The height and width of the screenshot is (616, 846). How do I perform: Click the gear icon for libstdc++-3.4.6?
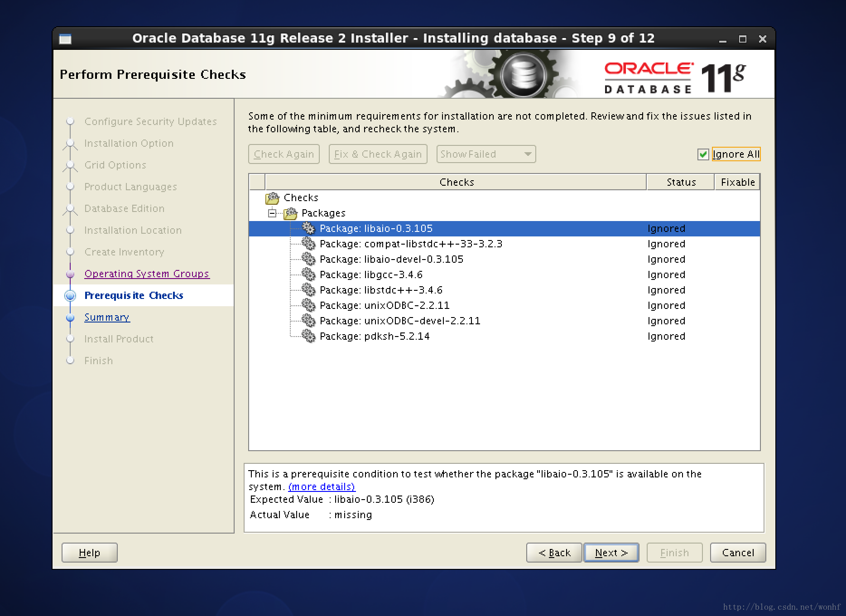[x=308, y=290]
